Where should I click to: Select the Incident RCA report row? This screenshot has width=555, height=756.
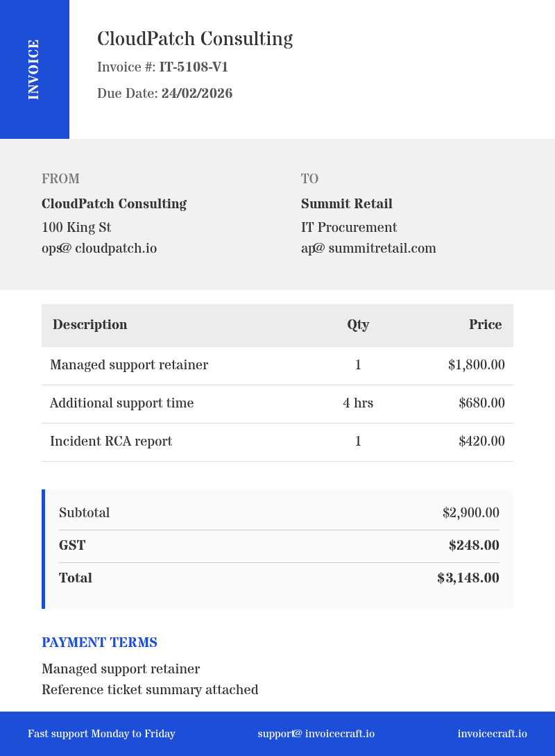click(277, 442)
